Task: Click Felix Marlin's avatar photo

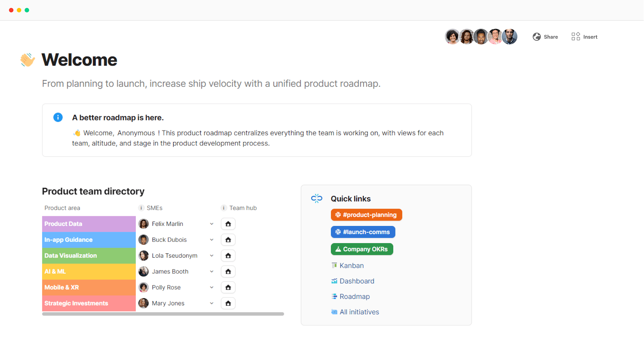Action: pyautogui.click(x=143, y=224)
